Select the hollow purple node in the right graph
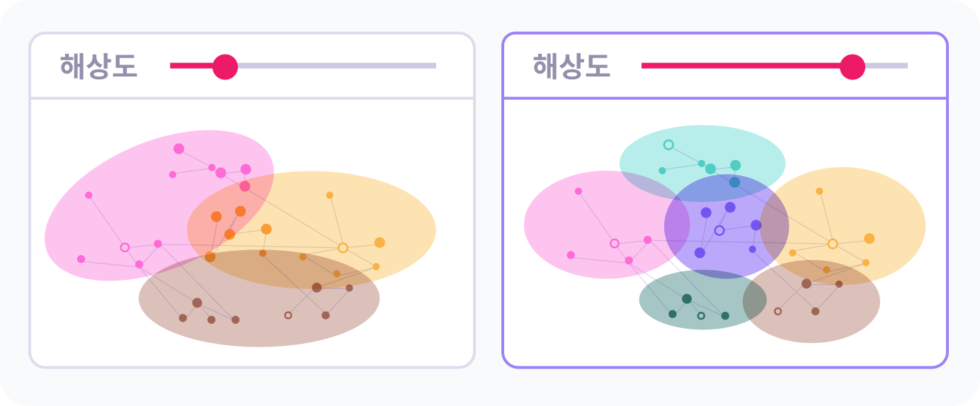This screenshot has width=980, height=406. click(719, 230)
